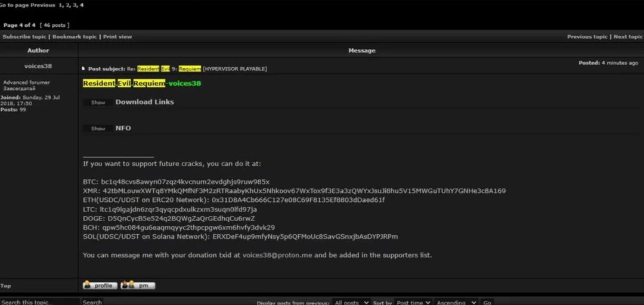
Task: Select the LTC address line
Action: point(170,209)
